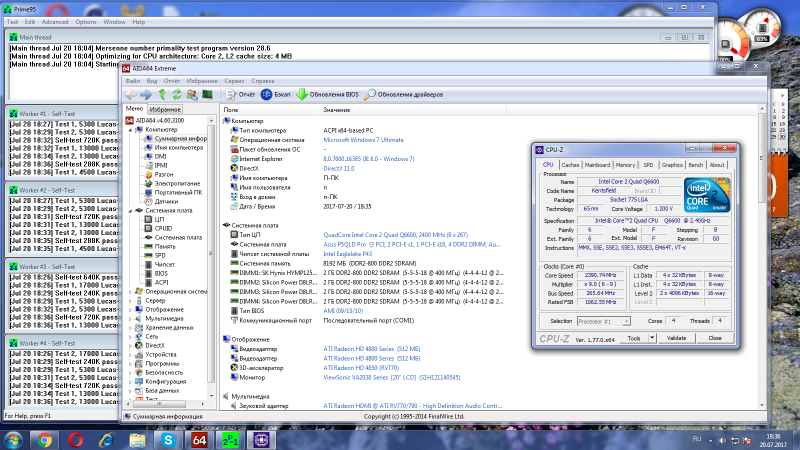Select the Меню tab in AIDA64

pos(134,109)
